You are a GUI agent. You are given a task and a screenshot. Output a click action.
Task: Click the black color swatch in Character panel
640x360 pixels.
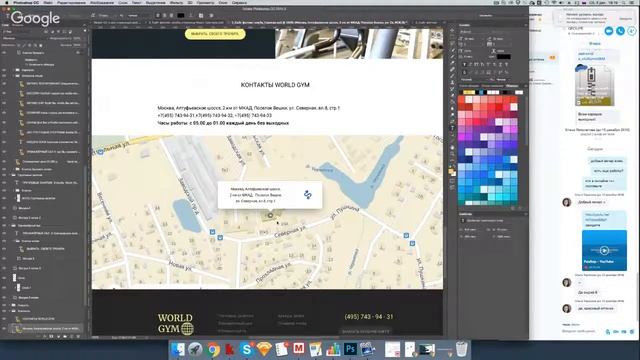(504, 57)
